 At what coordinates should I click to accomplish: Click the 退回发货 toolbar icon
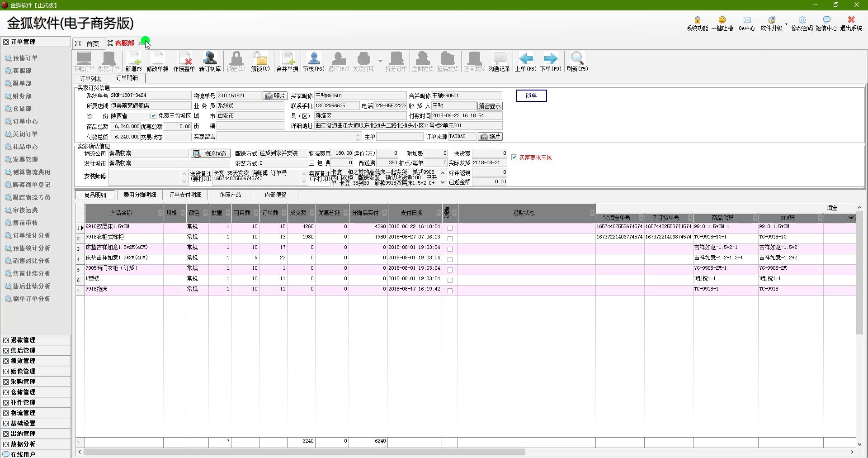tap(474, 58)
